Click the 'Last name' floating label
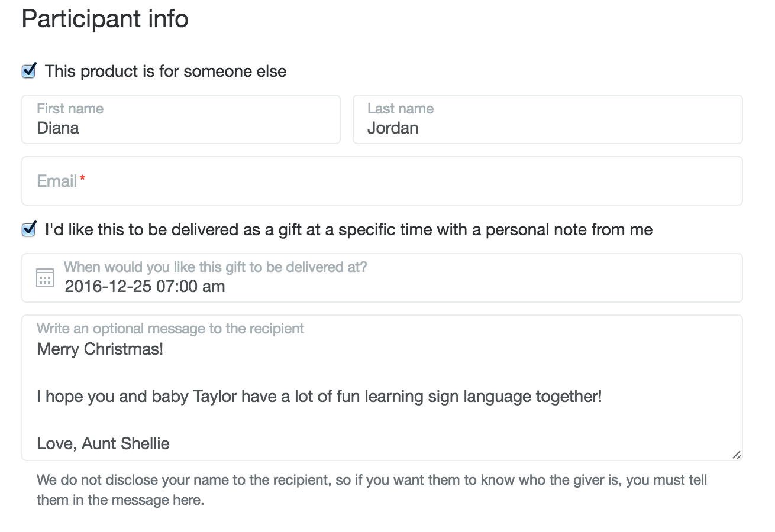The image size is (775, 532). (x=401, y=109)
